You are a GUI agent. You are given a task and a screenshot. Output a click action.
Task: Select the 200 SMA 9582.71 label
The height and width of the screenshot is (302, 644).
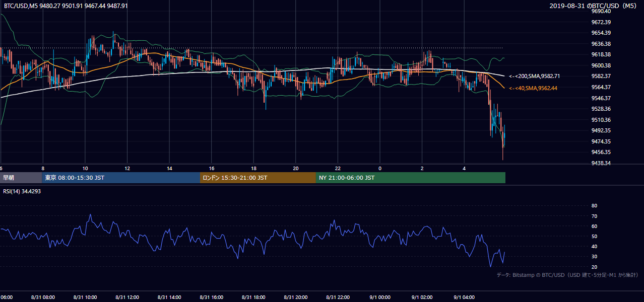click(534, 76)
